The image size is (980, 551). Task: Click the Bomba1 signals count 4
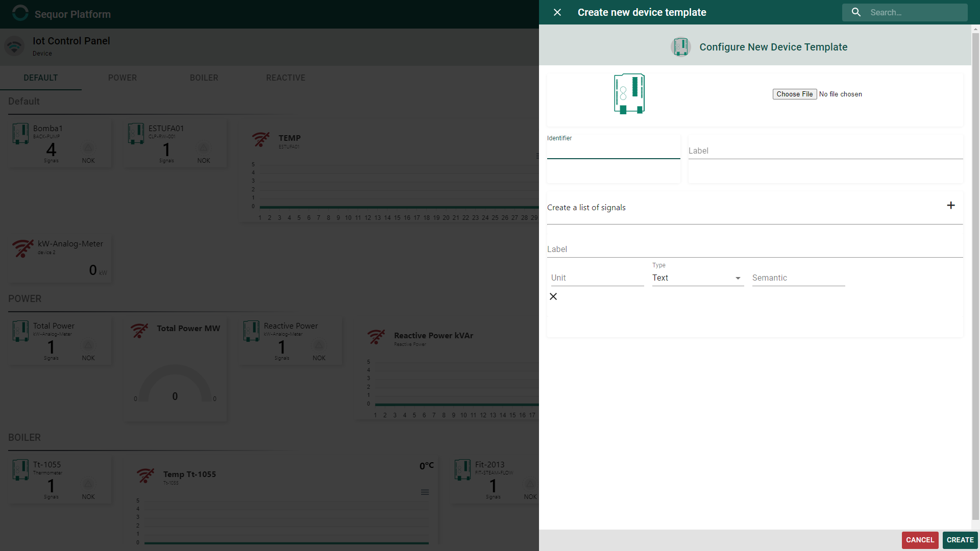point(51,150)
